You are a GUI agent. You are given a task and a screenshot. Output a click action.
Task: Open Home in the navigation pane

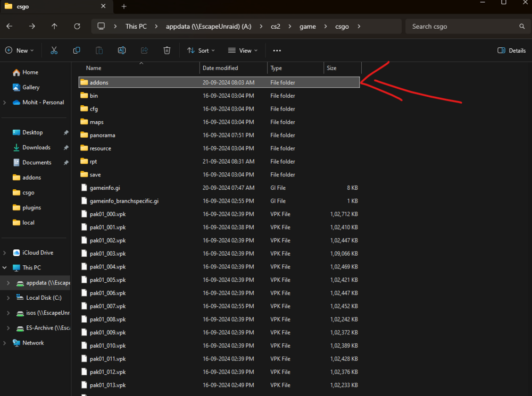tap(26, 72)
